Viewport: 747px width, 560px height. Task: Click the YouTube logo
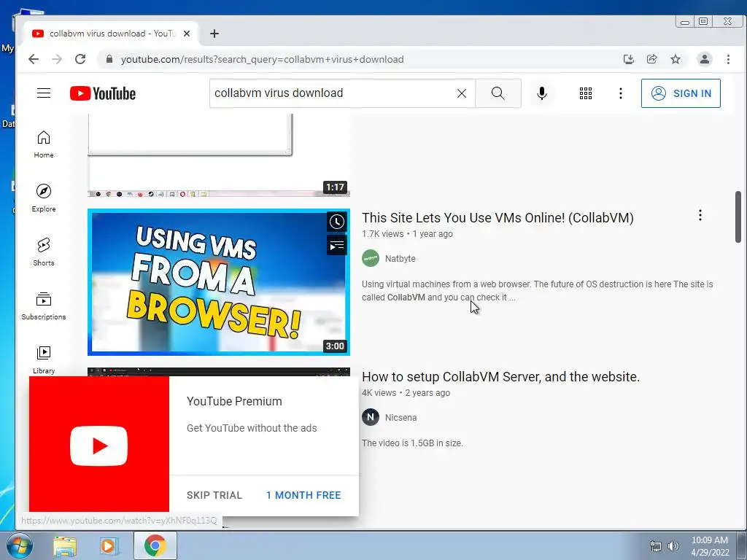[x=102, y=93]
